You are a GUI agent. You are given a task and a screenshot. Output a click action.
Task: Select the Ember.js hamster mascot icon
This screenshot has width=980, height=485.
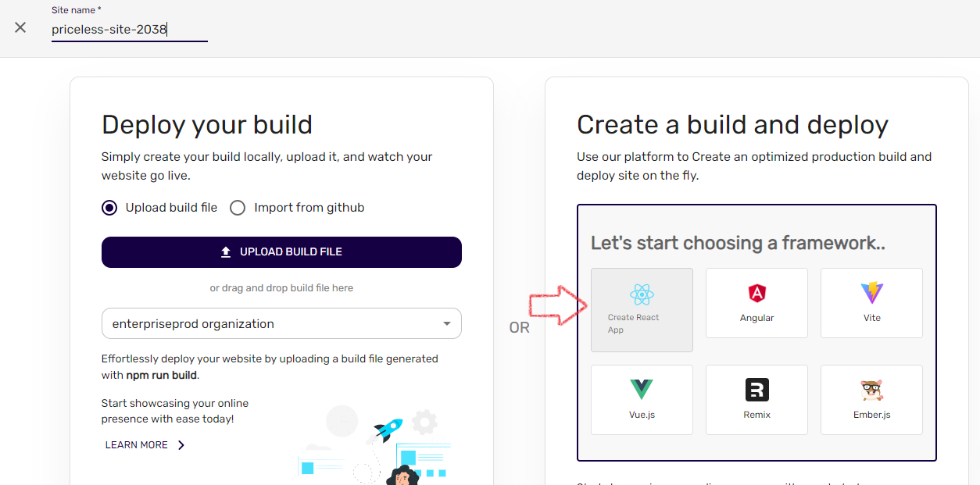click(871, 390)
